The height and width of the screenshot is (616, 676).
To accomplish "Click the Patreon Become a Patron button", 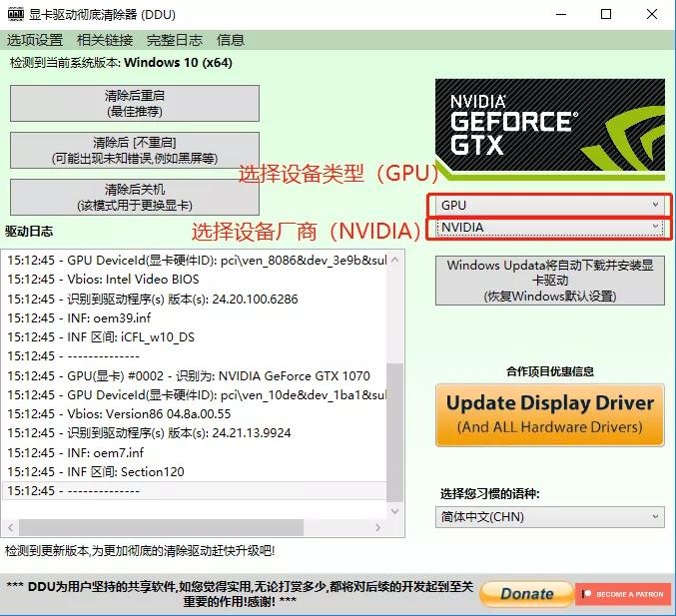I will coord(623,594).
